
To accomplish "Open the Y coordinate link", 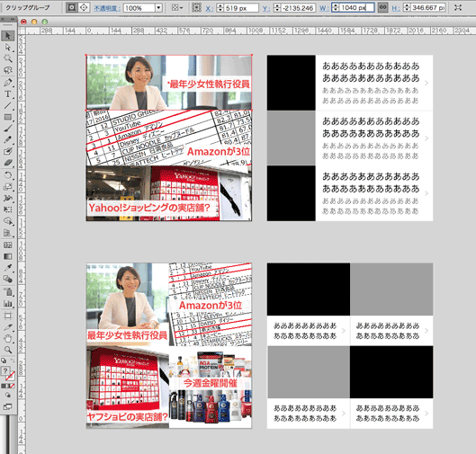I will pos(265,8).
